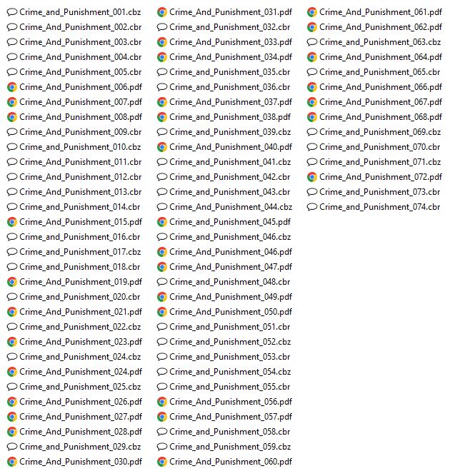The height and width of the screenshot is (476, 450).
Task: Click speech-bubble icon of Crime_and_Punishment_074.cbr
Action: (312, 208)
